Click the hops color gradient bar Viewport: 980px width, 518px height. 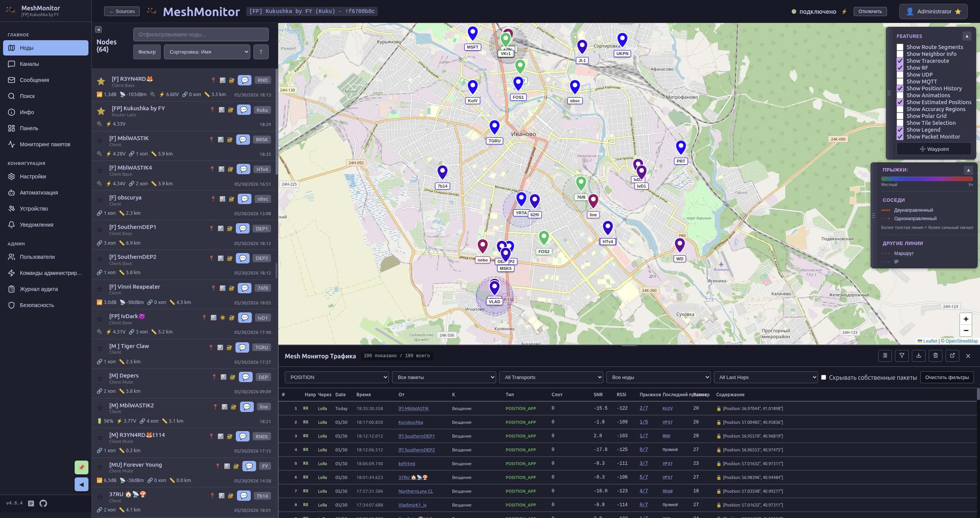pos(927,179)
